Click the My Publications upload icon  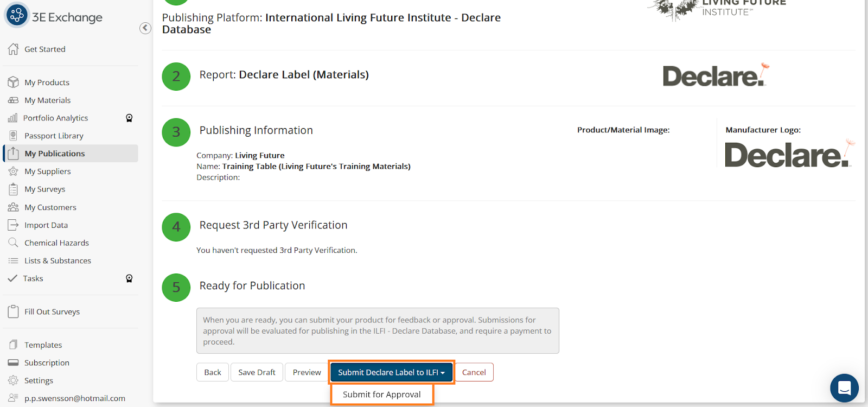click(x=14, y=154)
